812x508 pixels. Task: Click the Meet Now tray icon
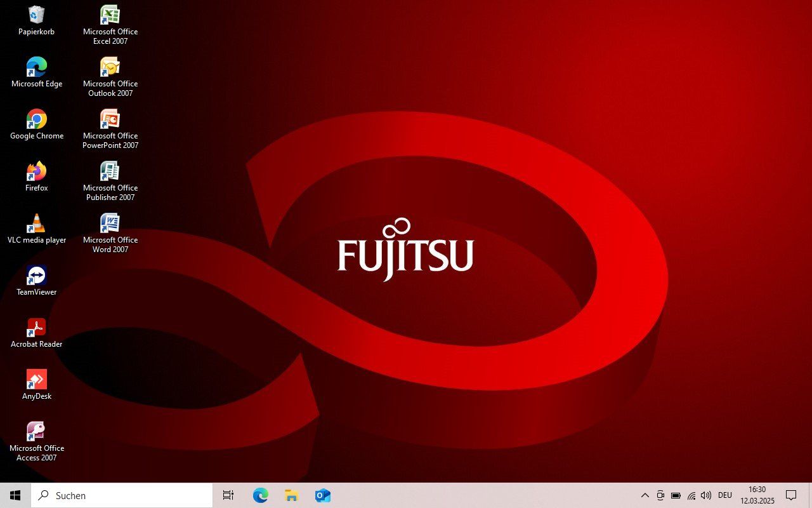pos(660,495)
